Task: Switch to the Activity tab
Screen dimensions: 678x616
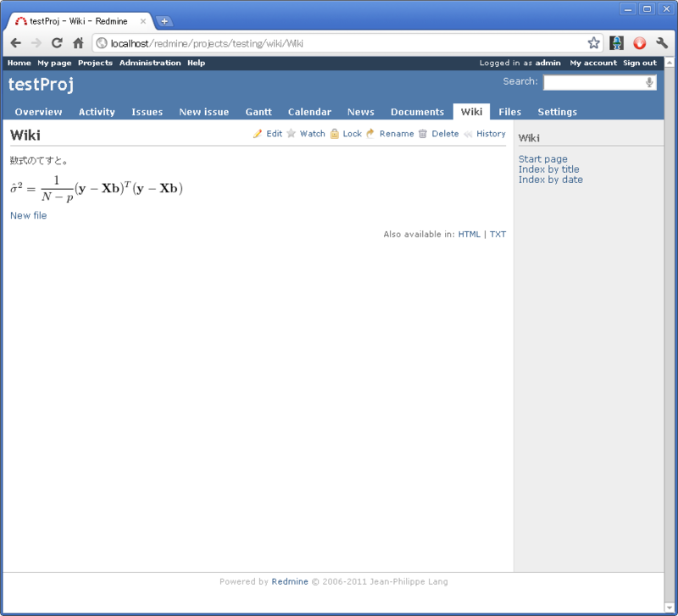Action: pyautogui.click(x=97, y=112)
